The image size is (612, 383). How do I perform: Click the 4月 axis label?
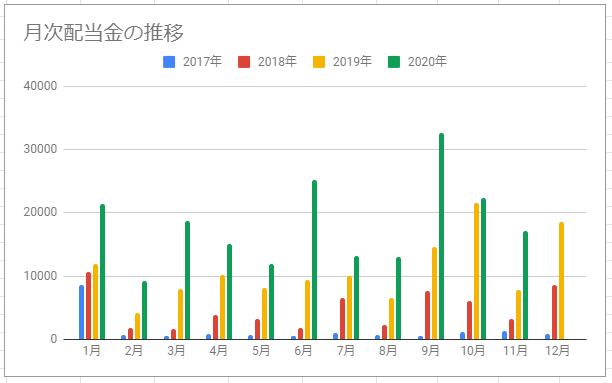[219, 351]
